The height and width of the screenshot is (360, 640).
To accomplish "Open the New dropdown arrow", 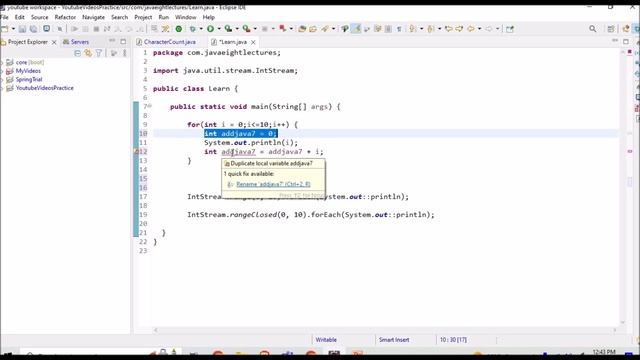I will point(13,29).
